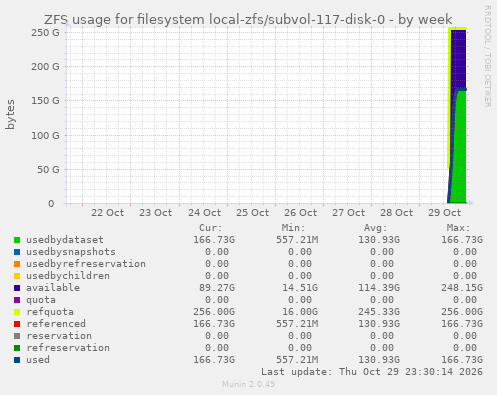Click the available Min value 14.51G
Screen dimensions: 497x395
[300, 288]
